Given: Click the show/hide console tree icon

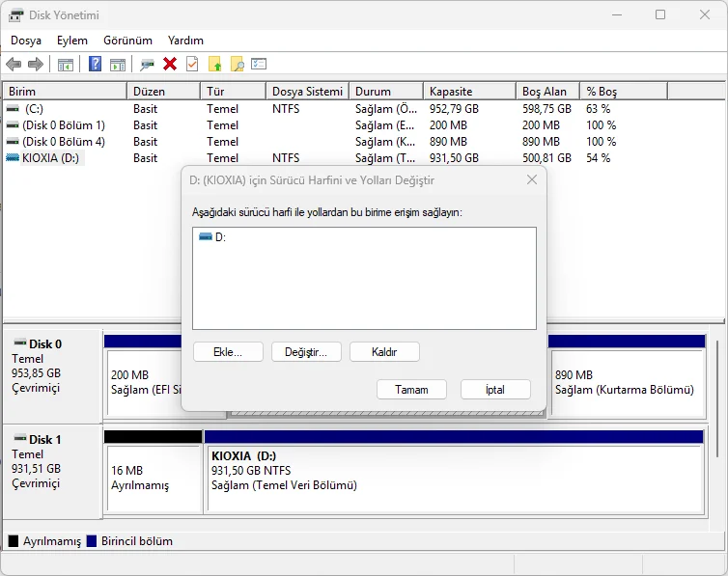Looking at the screenshot, I should click(66, 65).
